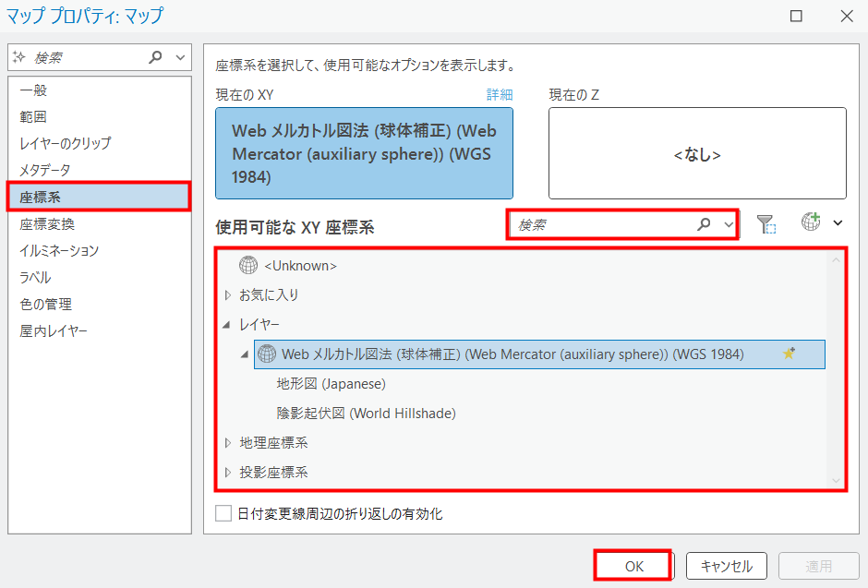
Task: Click the add coordinate system globe icon
Action: pos(811,222)
